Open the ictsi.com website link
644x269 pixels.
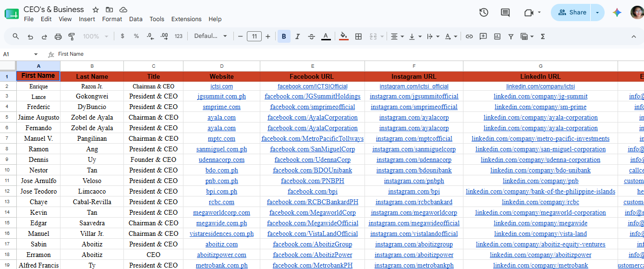[x=221, y=86]
